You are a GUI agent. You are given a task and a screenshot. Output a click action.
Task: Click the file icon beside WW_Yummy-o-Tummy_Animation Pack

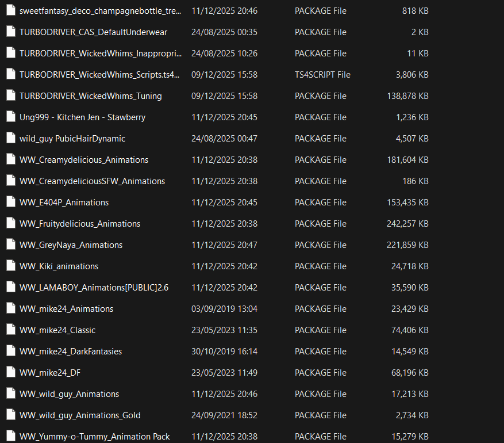pyautogui.click(x=11, y=436)
